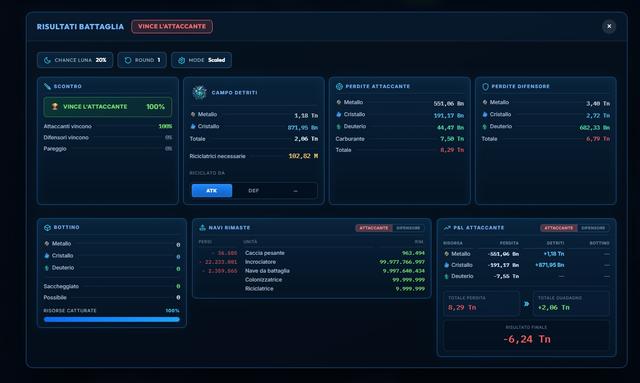Click the Caccia pesante row
Screen dimensions: 640x383
[311, 253]
